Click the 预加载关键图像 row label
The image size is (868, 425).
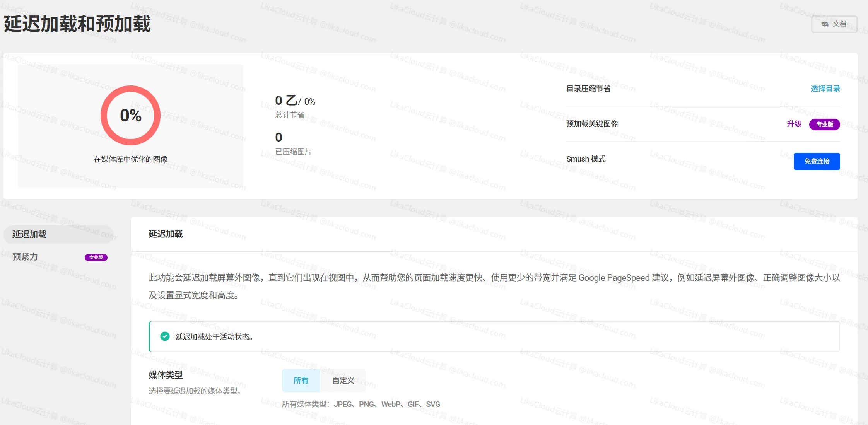[x=592, y=124]
